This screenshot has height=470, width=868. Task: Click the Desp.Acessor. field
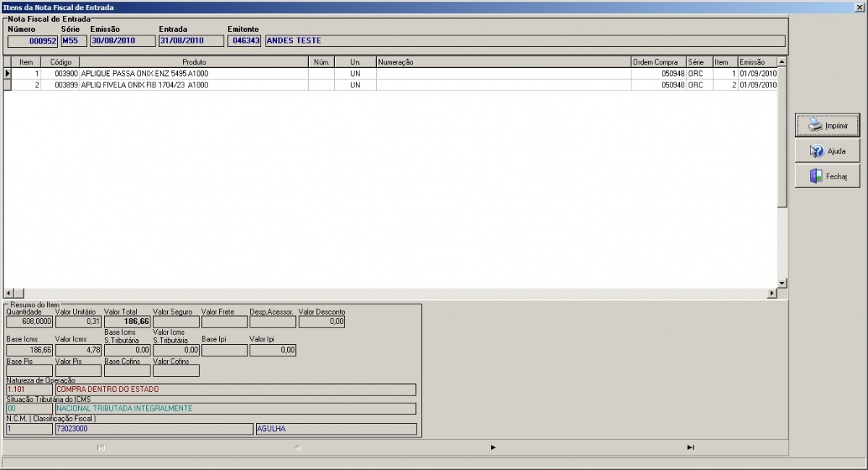273,322
